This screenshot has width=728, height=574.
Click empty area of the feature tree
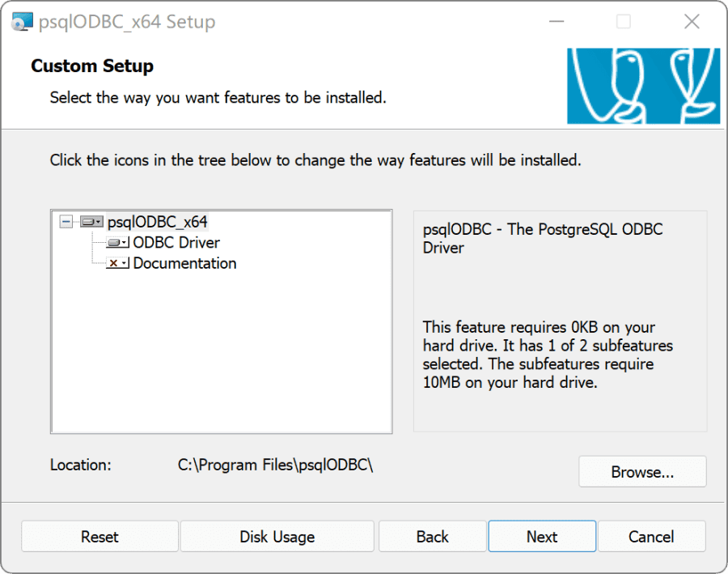coord(222,353)
